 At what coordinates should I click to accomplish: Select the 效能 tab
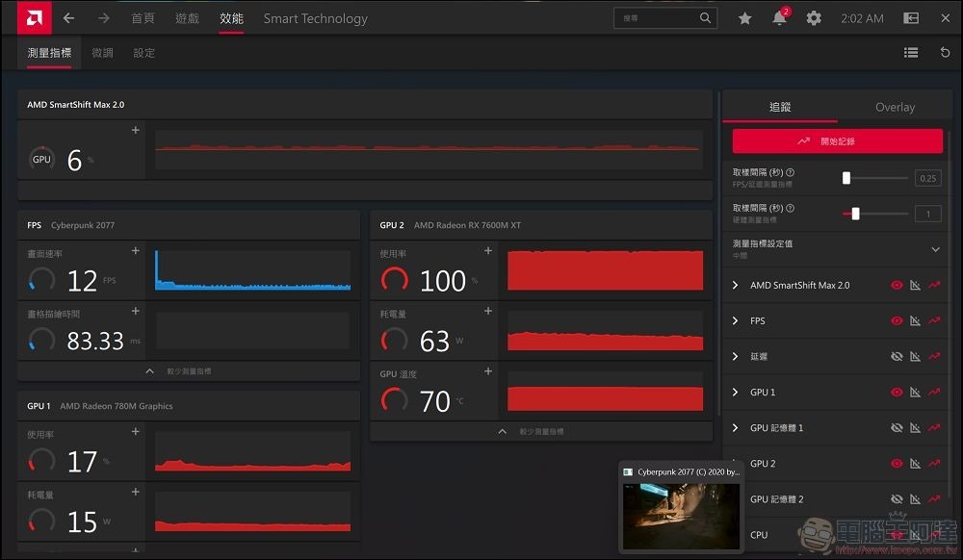pos(231,18)
